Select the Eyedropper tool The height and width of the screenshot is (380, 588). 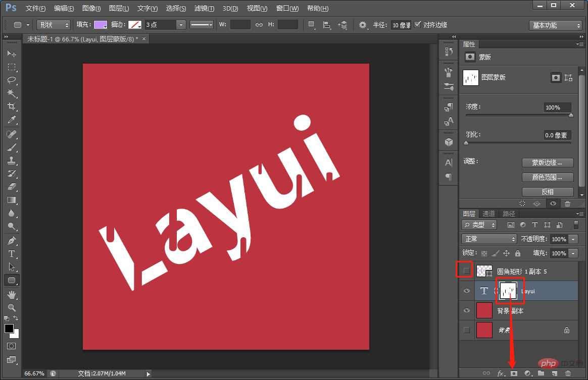(12, 120)
